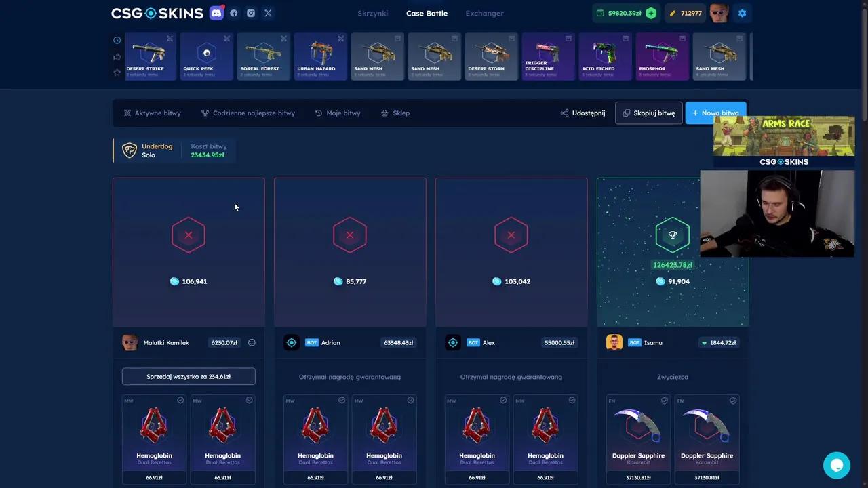This screenshot has width=868, height=488.
Task: Click Alex's total 55000.55zł
Action: 559,342
